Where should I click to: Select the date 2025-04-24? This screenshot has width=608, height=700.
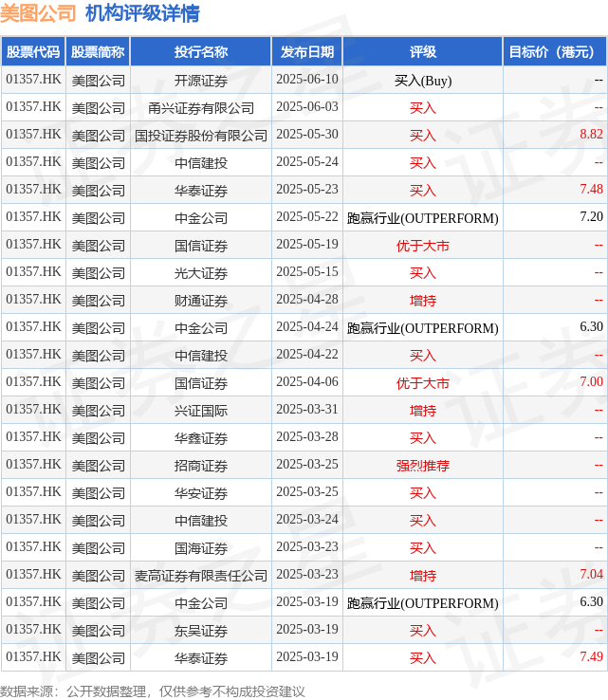pyautogui.click(x=307, y=327)
